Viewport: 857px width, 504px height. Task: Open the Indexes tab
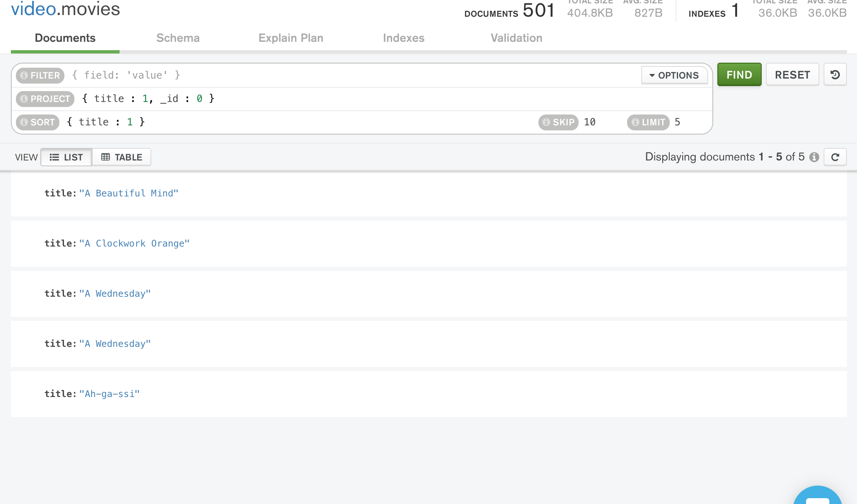tap(404, 38)
